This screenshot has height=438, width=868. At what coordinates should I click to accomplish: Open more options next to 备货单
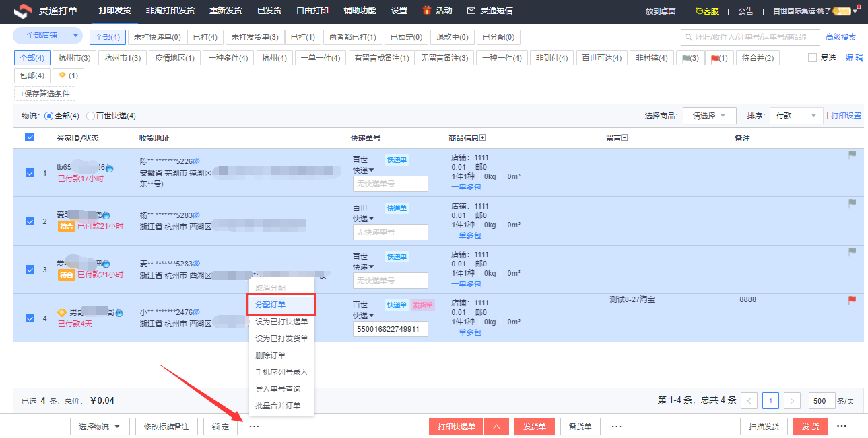(616, 427)
